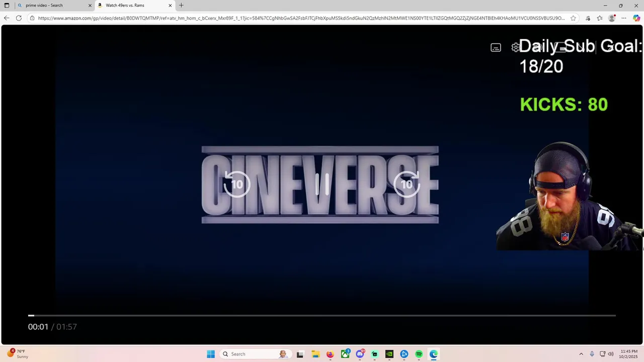
Task: Open a new browser tab
Action: coord(181,6)
